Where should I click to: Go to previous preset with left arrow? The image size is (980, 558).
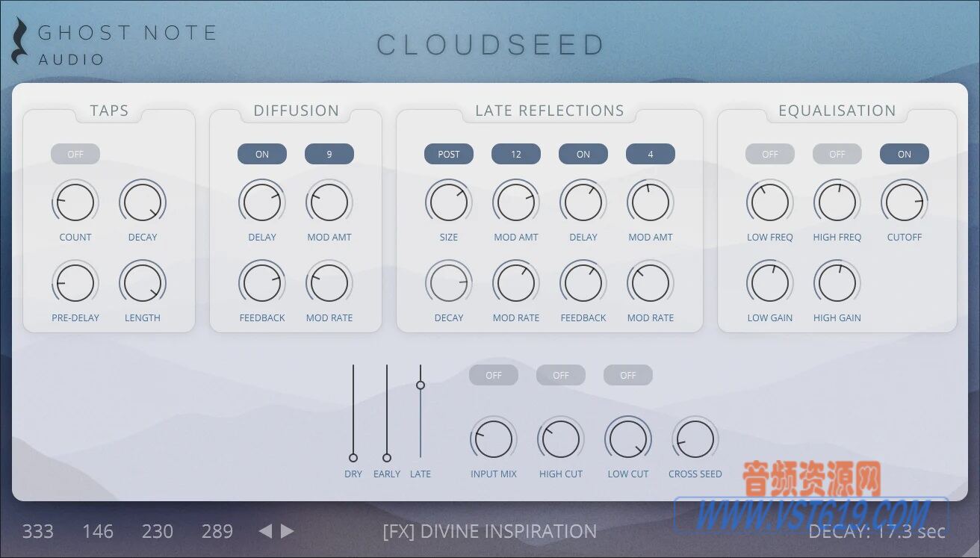coord(265,531)
